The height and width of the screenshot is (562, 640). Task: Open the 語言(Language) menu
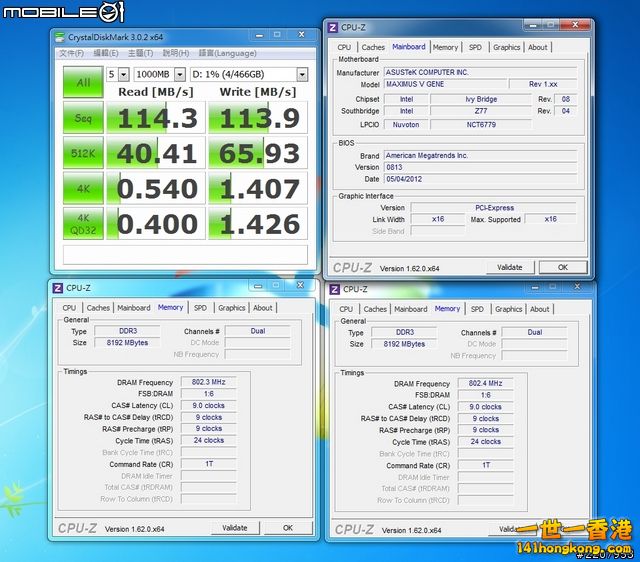228,53
